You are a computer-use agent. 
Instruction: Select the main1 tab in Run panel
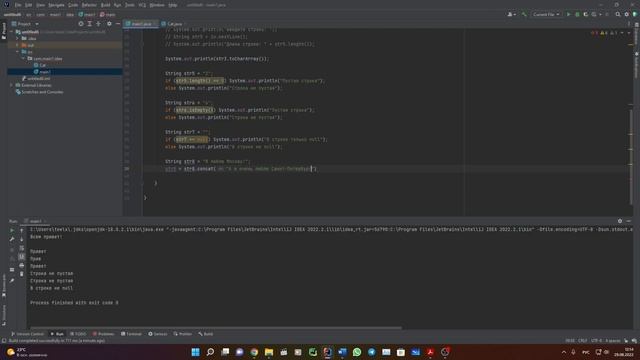pyautogui.click(x=35, y=221)
